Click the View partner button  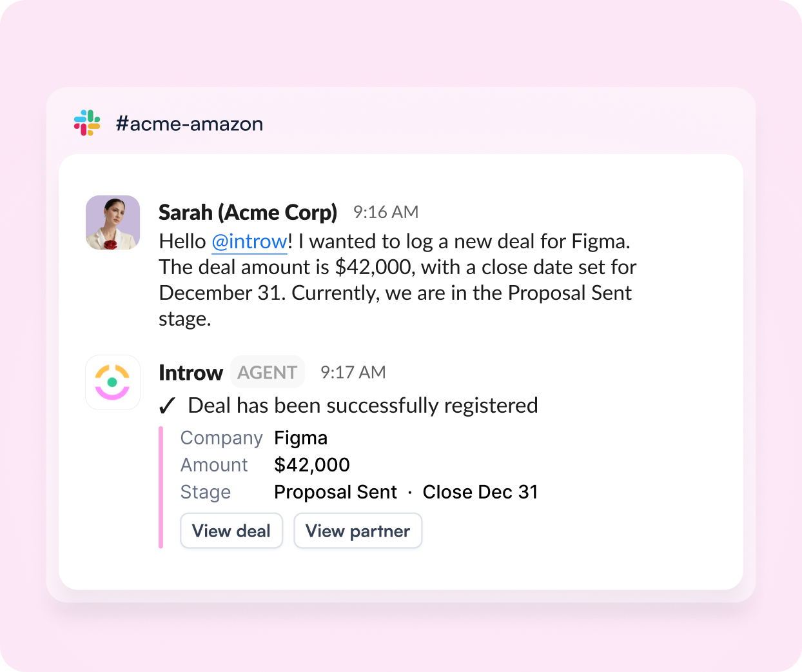point(358,531)
